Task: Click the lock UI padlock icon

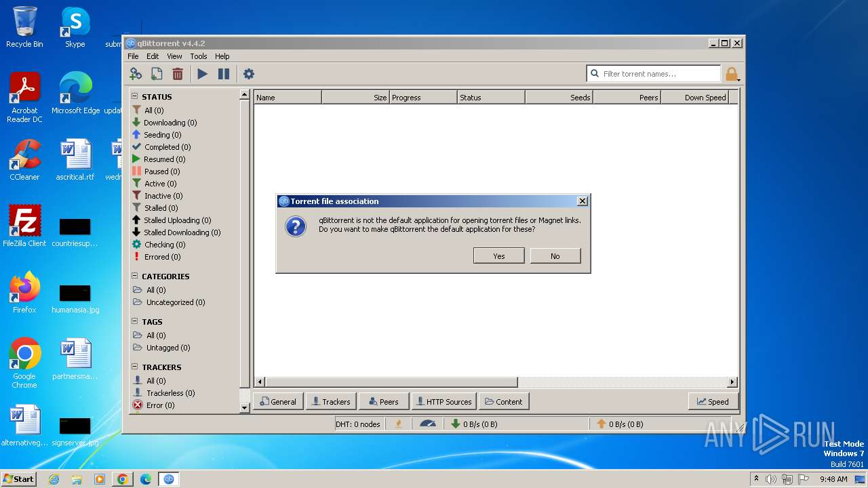Action: point(731,74)
